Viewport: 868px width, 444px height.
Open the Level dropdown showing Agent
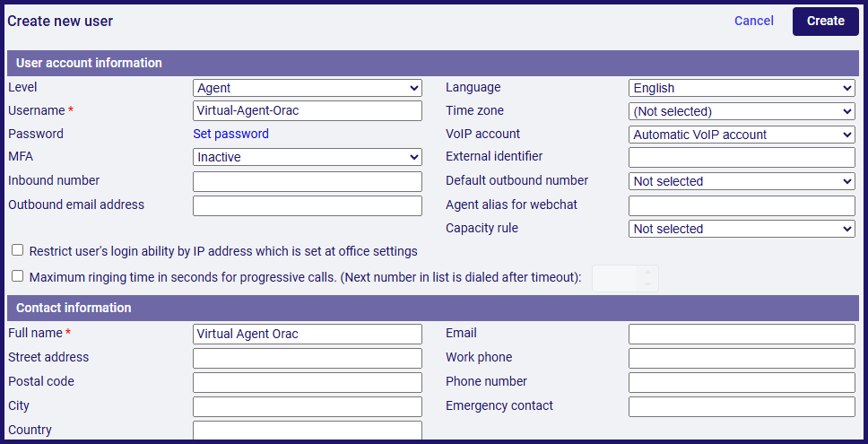pos(308,88)
